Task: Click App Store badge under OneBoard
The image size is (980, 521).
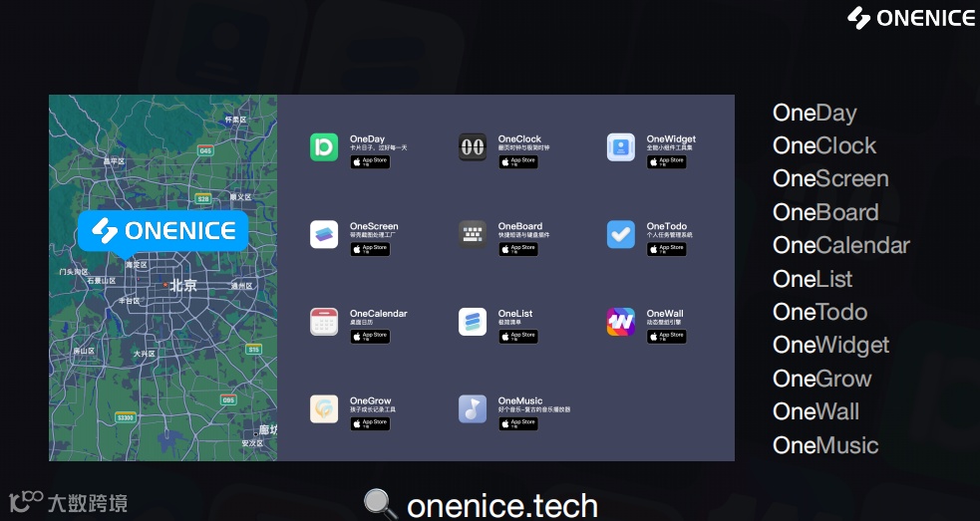Action: 518,249
